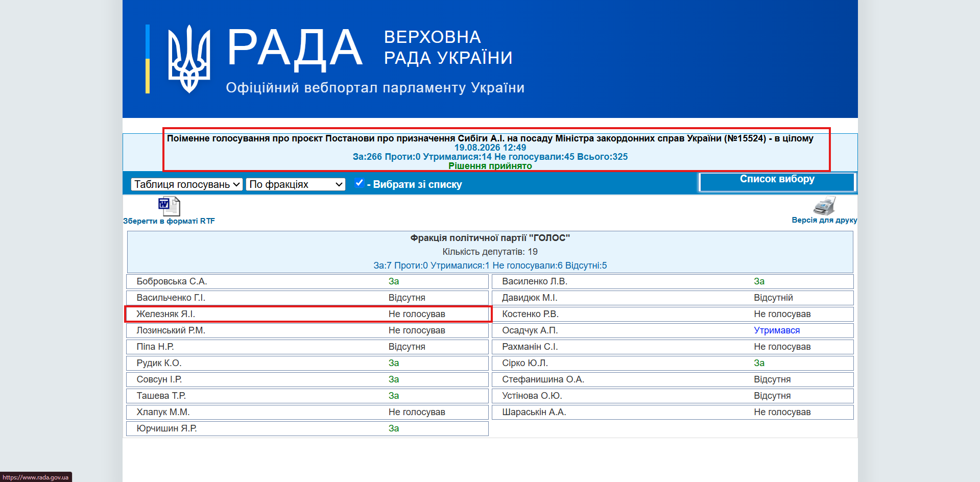This screenshot has height=482, width=980.
Task: Select deputy 'Рахманін С.І.'
Action: pos(530,347)
